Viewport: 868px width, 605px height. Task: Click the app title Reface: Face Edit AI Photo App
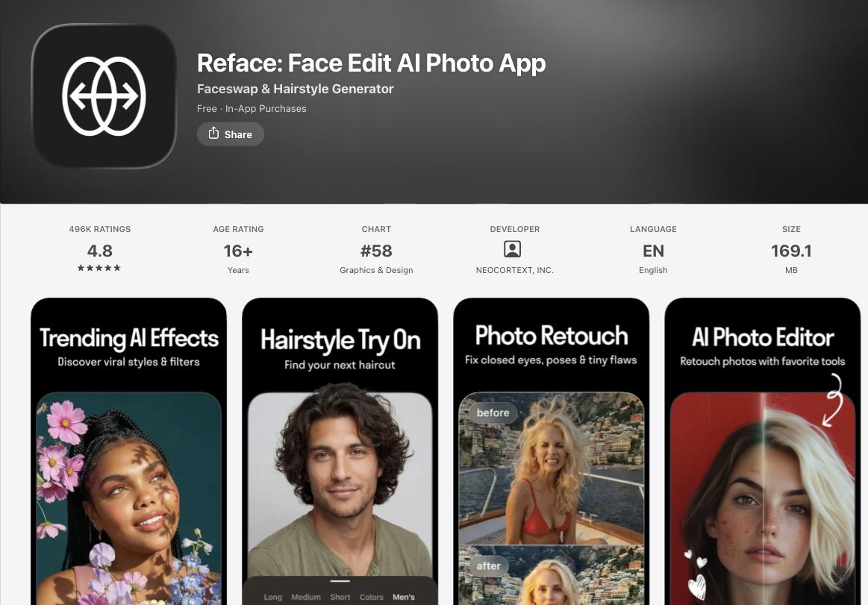click(x=372, y=63)
